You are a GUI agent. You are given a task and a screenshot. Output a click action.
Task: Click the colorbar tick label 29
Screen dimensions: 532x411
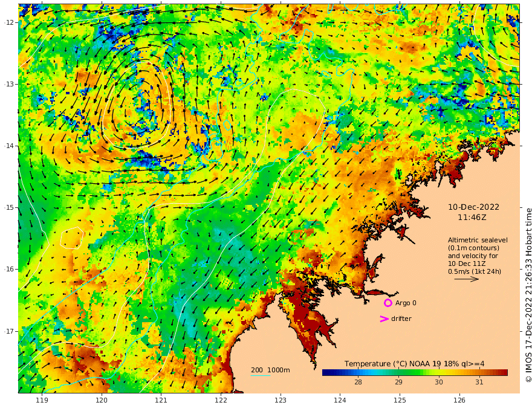[x=398, y=382]
